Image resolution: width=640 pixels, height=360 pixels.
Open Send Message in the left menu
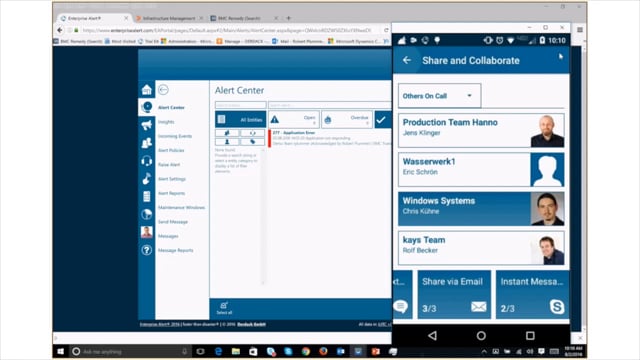point(173,222)
